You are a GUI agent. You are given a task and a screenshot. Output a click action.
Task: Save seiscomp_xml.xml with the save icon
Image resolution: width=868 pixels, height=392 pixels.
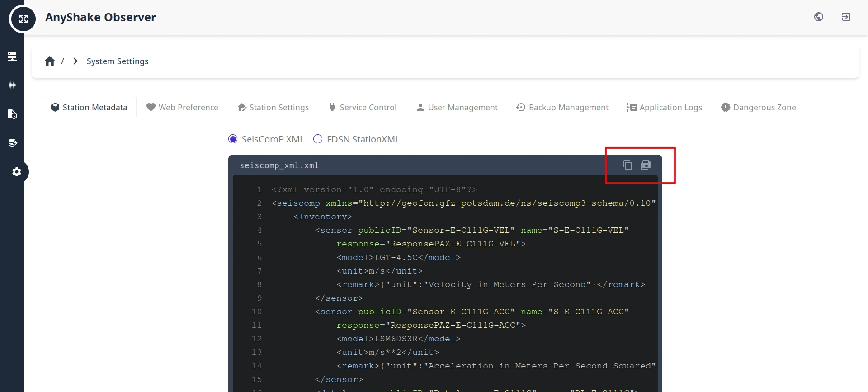pos(646,165)
